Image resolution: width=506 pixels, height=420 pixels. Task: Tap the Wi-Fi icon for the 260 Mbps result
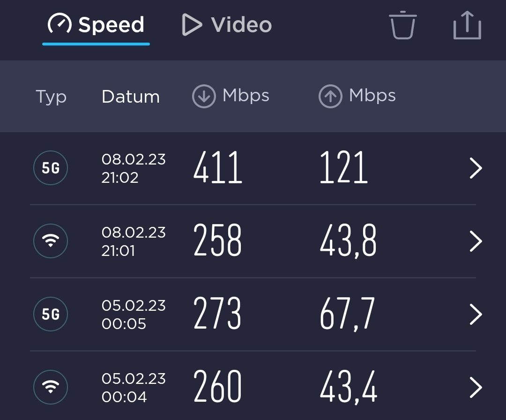(x=51, y=387)
